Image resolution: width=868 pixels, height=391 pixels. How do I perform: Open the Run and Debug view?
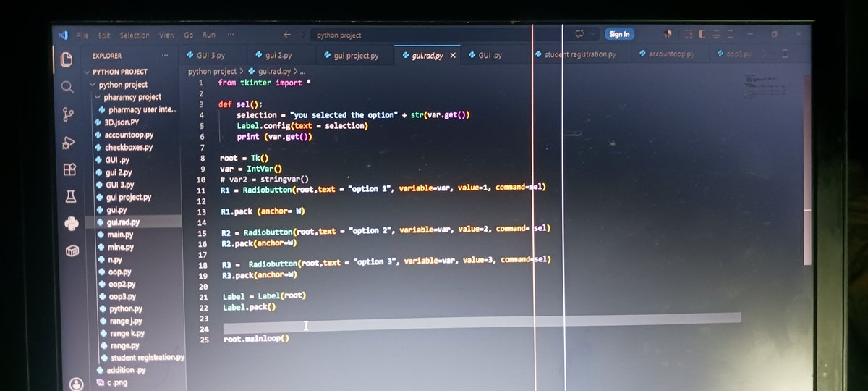click(69, 142)
